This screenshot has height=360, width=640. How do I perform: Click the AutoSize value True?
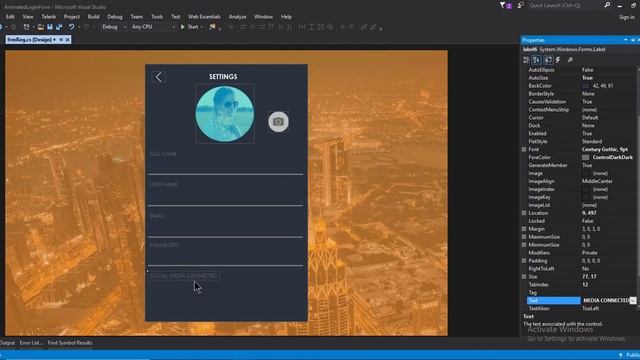tap(587, 78)
